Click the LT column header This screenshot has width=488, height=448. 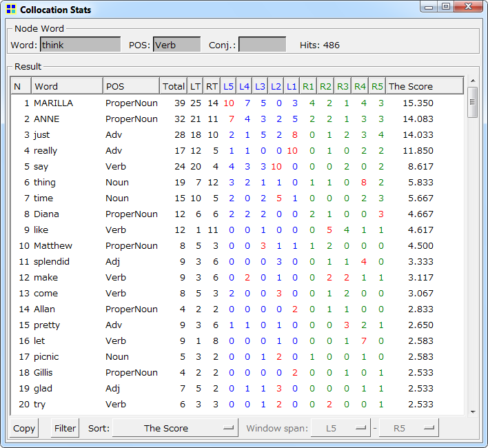click(195, 86)
